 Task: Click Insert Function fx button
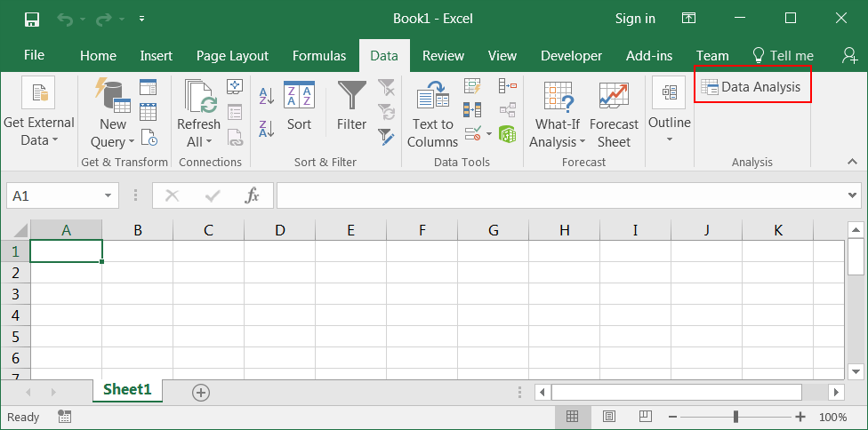click(253, 195)
